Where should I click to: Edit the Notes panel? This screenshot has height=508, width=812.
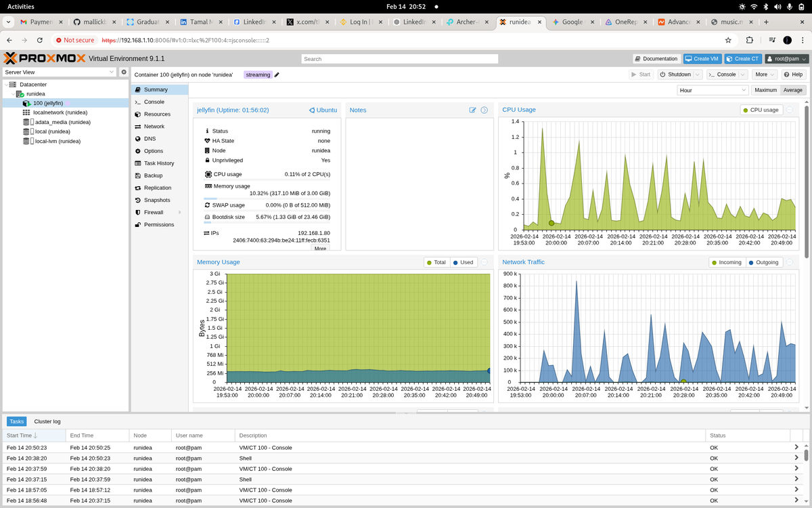pos(473,110)
